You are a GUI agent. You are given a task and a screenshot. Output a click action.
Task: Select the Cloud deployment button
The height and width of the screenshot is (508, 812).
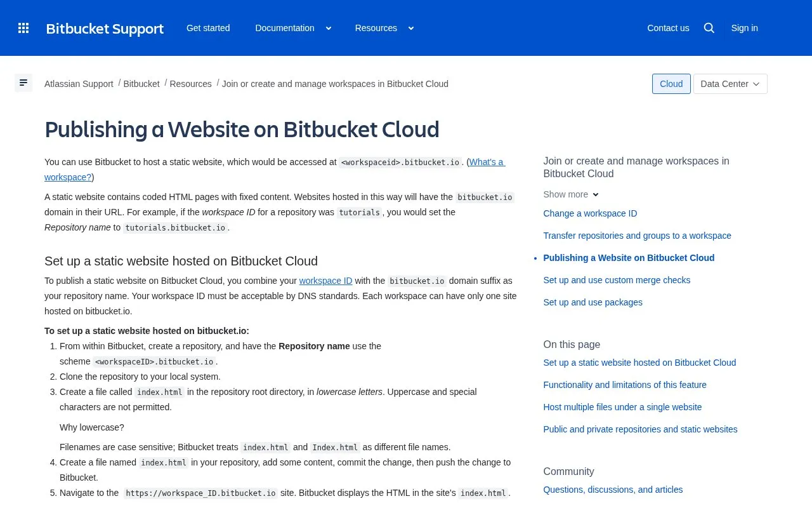click(671, 84)
